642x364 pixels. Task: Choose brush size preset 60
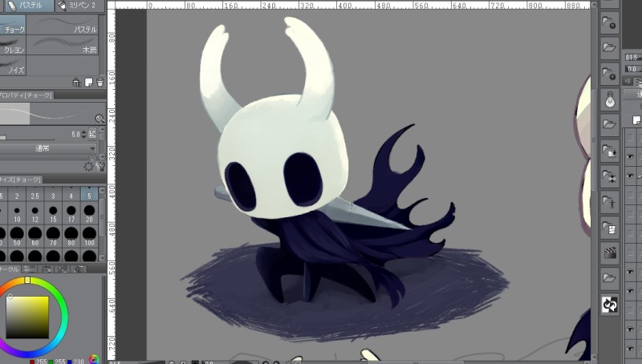tap(35, 237)
